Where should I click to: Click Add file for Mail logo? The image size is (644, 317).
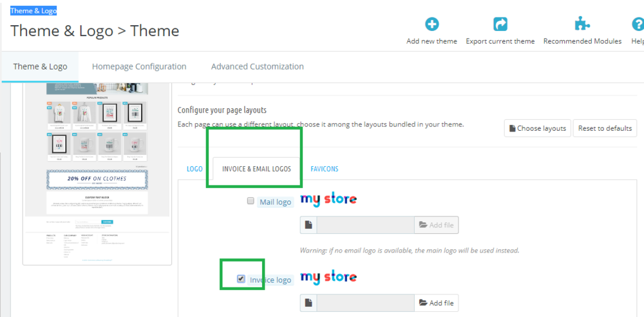click(436, 225)
